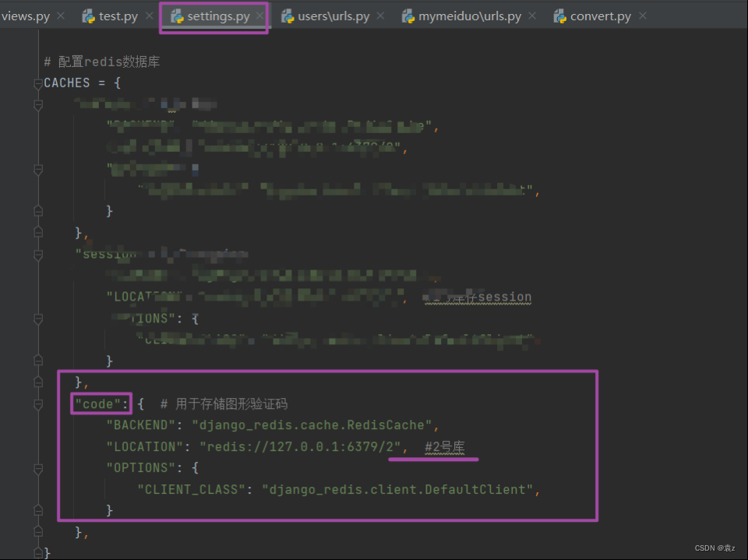The width and height of the screenshot is (748, 560).
Task: Close the test.py tab with its X
Action: pos(148,14)
